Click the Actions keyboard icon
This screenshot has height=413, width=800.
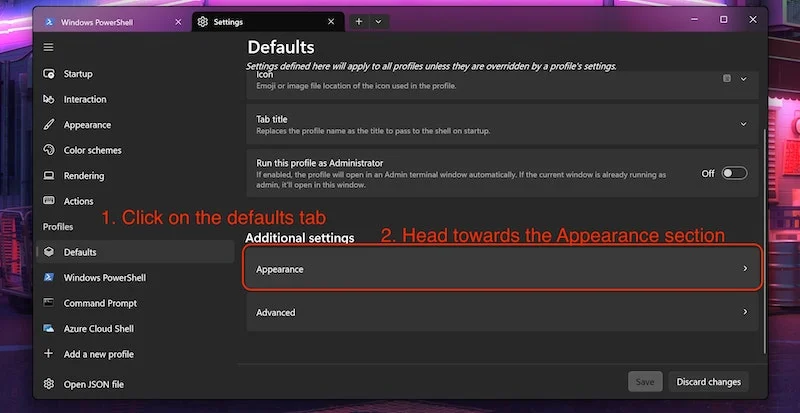tap(49, 201)
